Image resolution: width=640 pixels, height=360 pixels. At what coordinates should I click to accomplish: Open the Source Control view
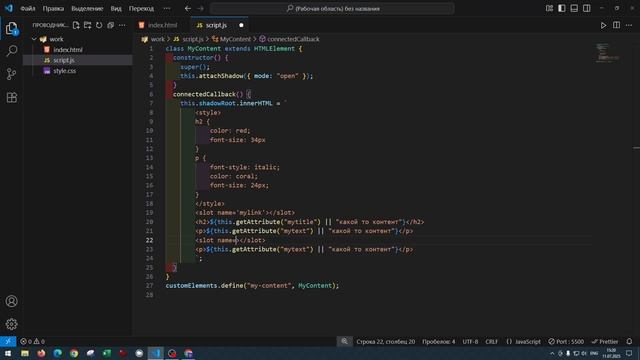pyautogui.click(x=11, y=74)
